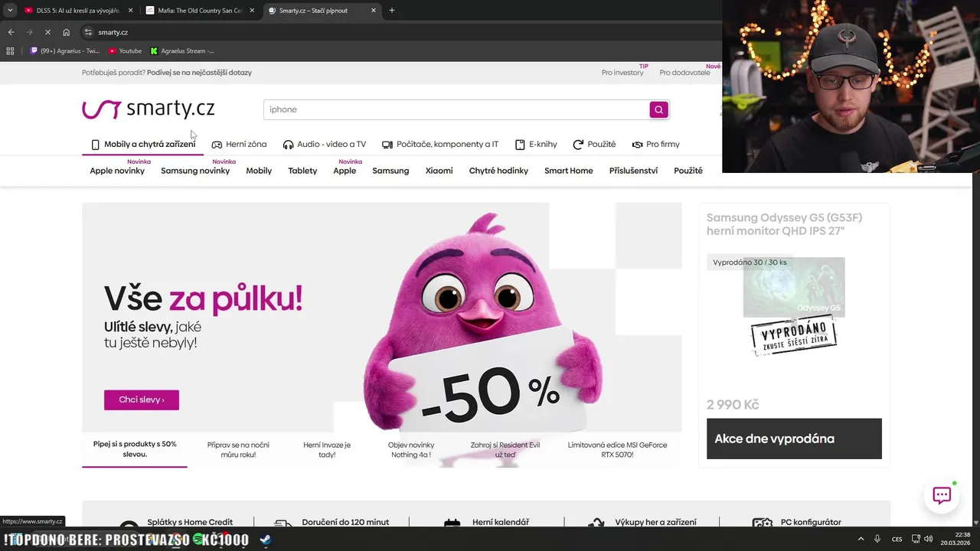980x551 pixels.
Task: Click the browser home icon
Action: point(66,32)
